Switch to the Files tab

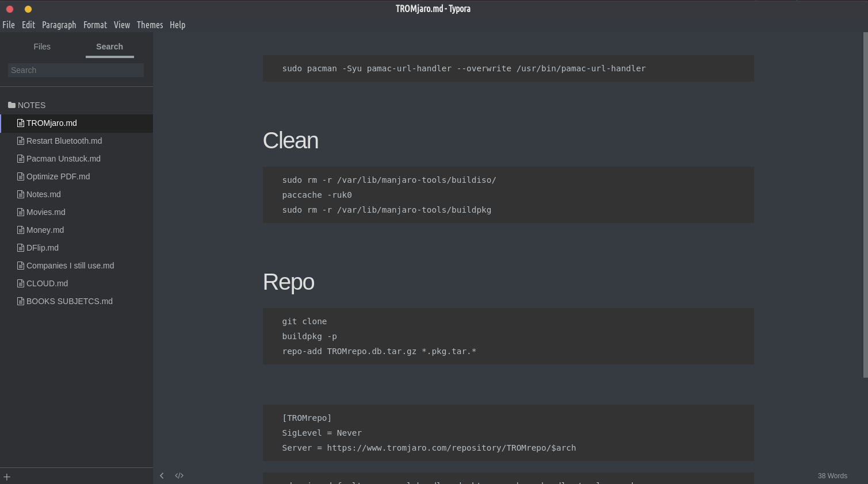42,47
